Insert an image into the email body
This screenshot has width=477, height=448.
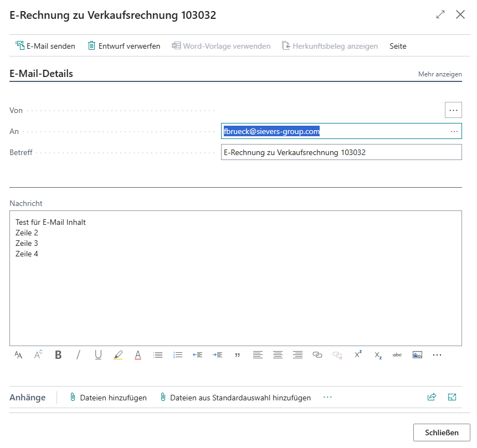pyautogui.click(x=417, y=354)
